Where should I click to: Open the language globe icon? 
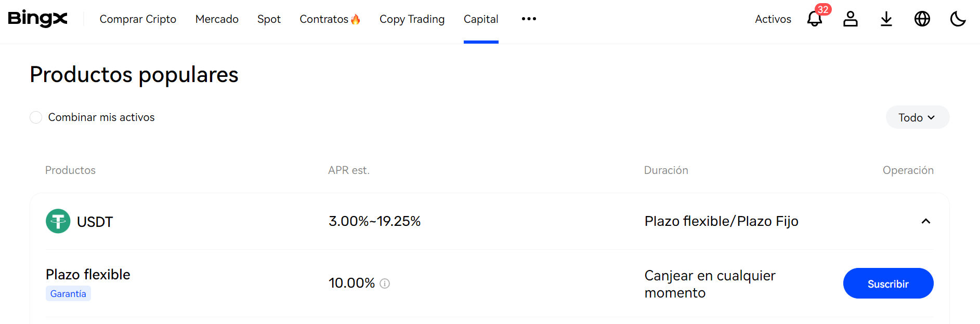922,19
